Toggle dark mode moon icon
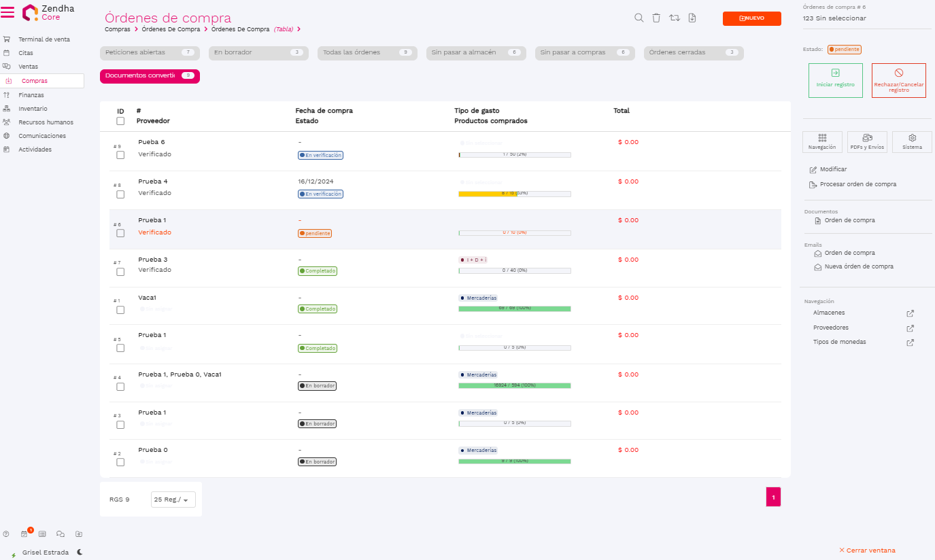935x560 pixels. pyautogui.click(x=80, y=553)
